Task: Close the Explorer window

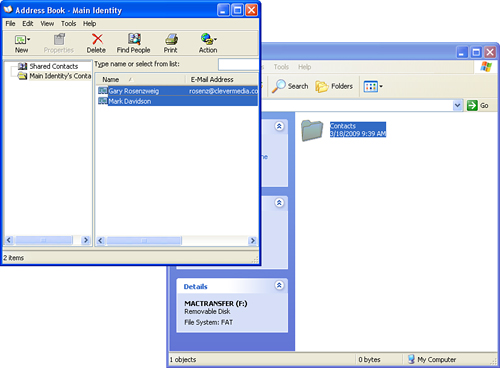Action: coord(490,52)
